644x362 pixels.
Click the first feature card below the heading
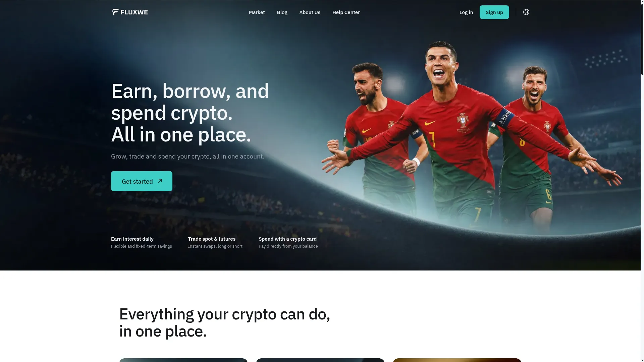click(183, 360)
